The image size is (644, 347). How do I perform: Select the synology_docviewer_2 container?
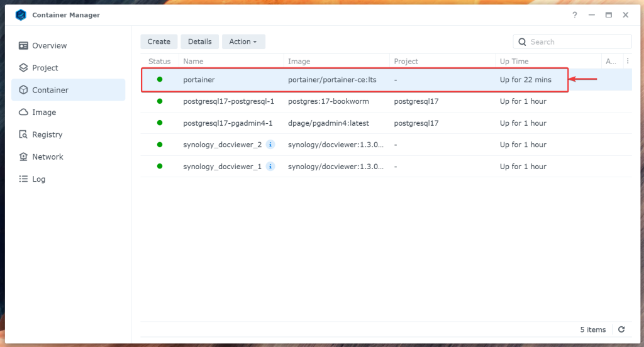pyautogui.click(x=386, y=145)
